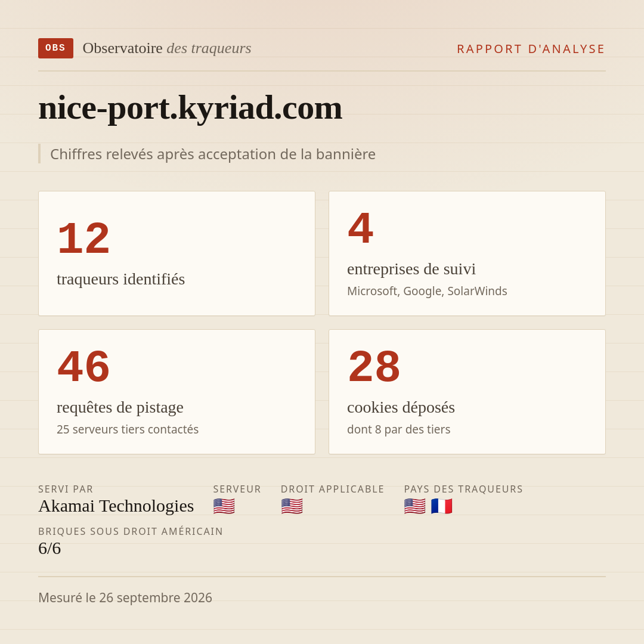Click the US flag under DROIT APPLICABLE

292,506
